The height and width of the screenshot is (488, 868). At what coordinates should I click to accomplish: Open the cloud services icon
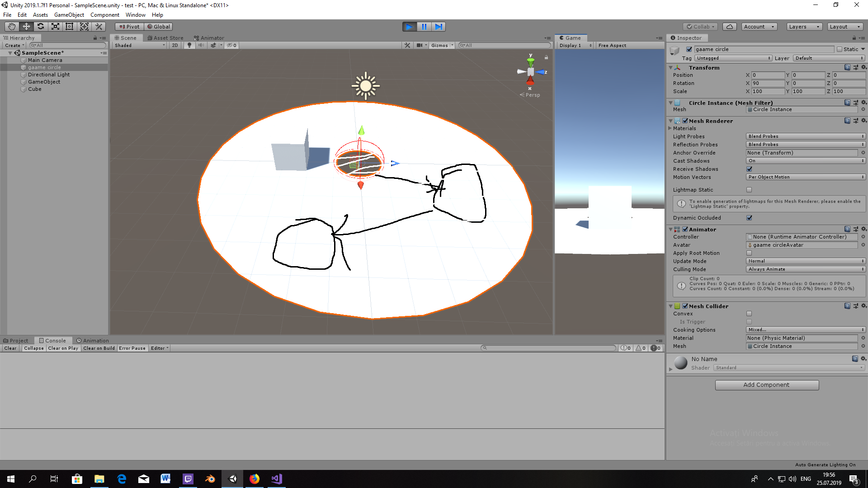click(x=729, y=27)
